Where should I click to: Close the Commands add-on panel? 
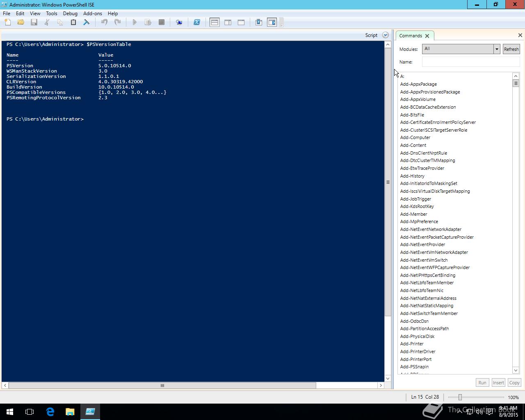520,35
